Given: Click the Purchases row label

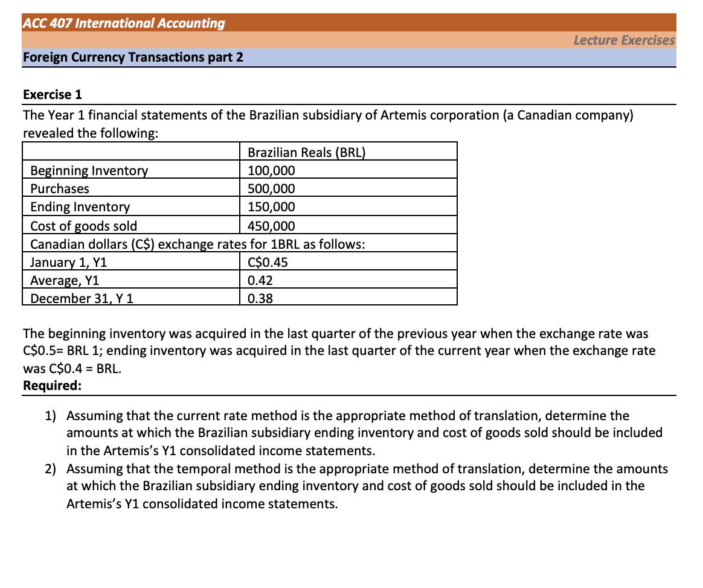Looking at the screenshot, I should tap(60, 189).
